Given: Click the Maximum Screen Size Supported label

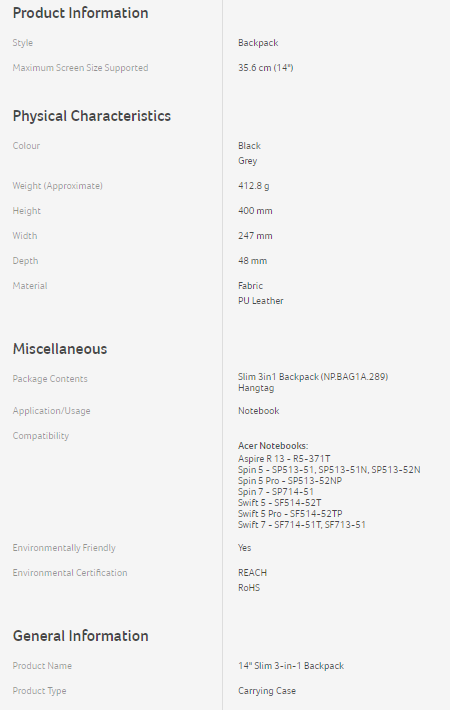Looking at the screenshot, I should point(81,68).
